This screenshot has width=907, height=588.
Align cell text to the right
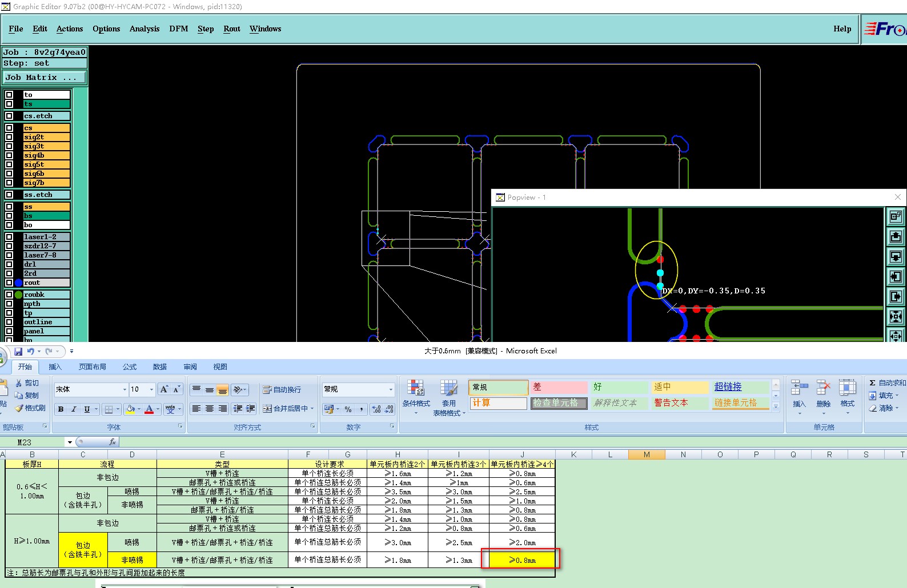tap(223, 409)
